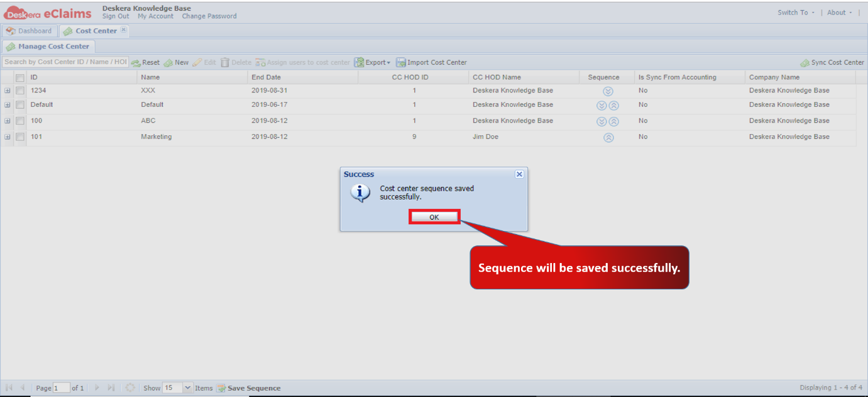Move row 1234 down in sequence
Image resolution: width=868 pixels, height=397 pixels.
tap(608, 91)
